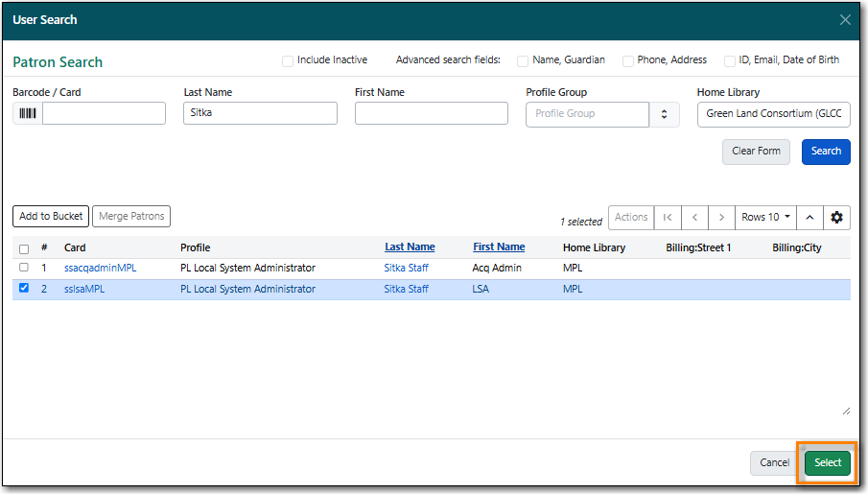The image size is (868, 494).
Task: Close the User Search dialog
Action: 845,20
